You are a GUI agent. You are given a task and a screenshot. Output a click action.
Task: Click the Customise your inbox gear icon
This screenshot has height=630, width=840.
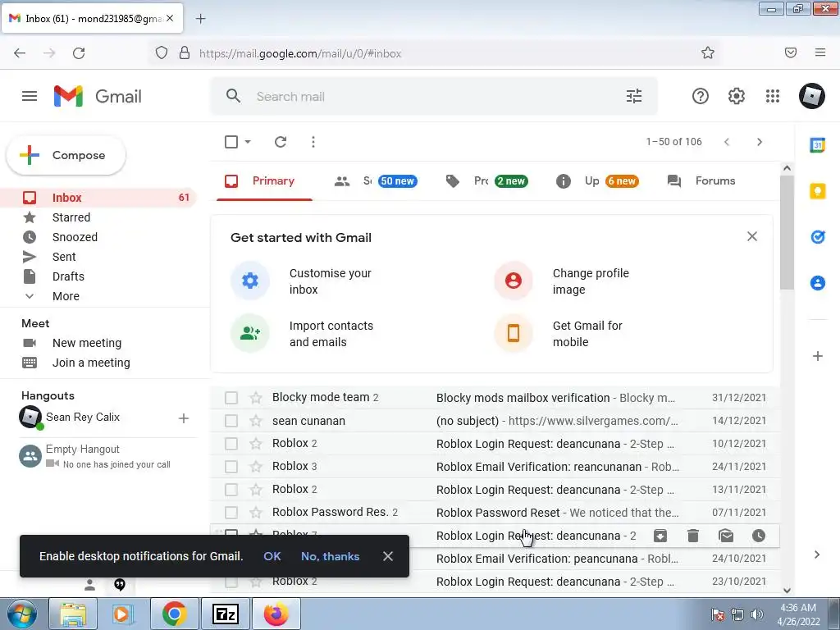coord(250,281)
